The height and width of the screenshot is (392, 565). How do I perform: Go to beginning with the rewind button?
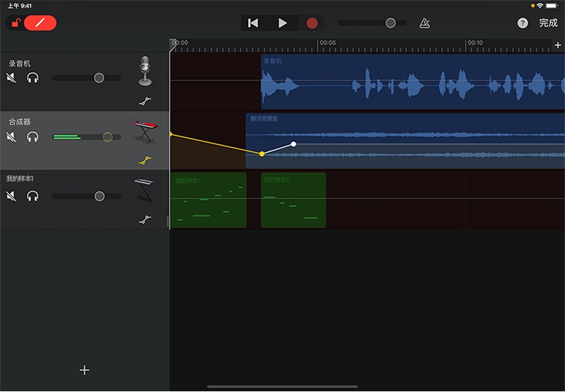click(x=253, y=23)
